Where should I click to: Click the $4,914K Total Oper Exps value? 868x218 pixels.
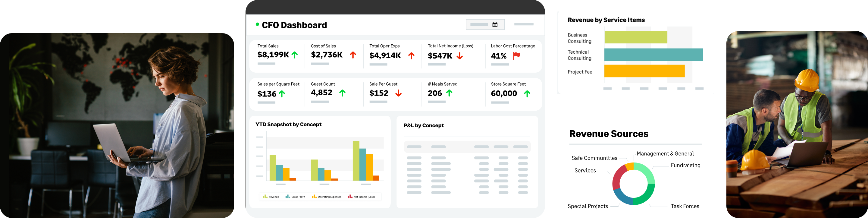click(385, 56)
